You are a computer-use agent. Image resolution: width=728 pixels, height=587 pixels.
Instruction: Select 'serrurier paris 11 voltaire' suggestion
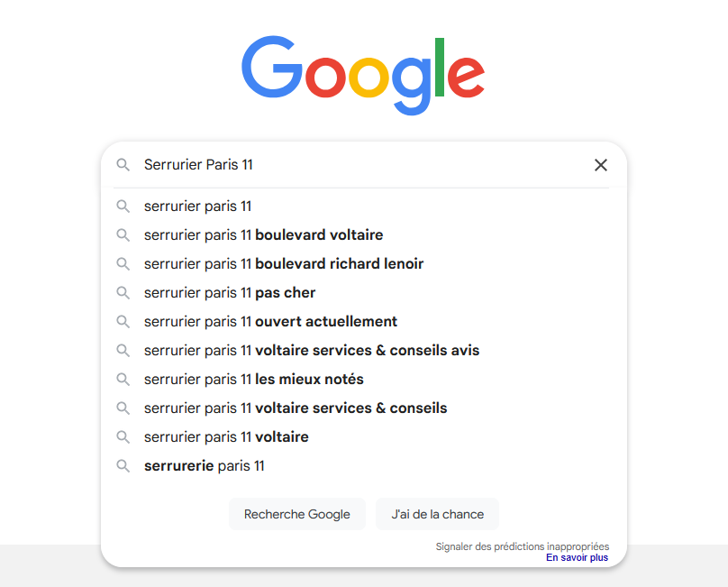(x=226, y=437)
